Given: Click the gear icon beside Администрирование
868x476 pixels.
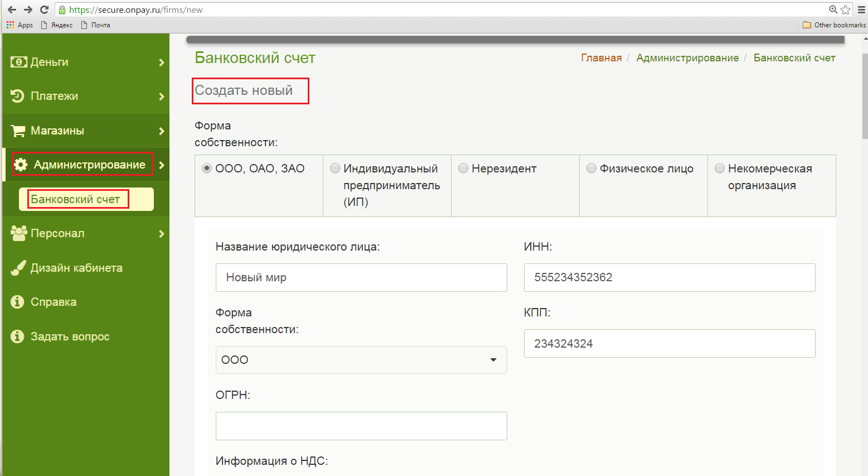Looking at the screenshot, I should (x=21, y=165).
